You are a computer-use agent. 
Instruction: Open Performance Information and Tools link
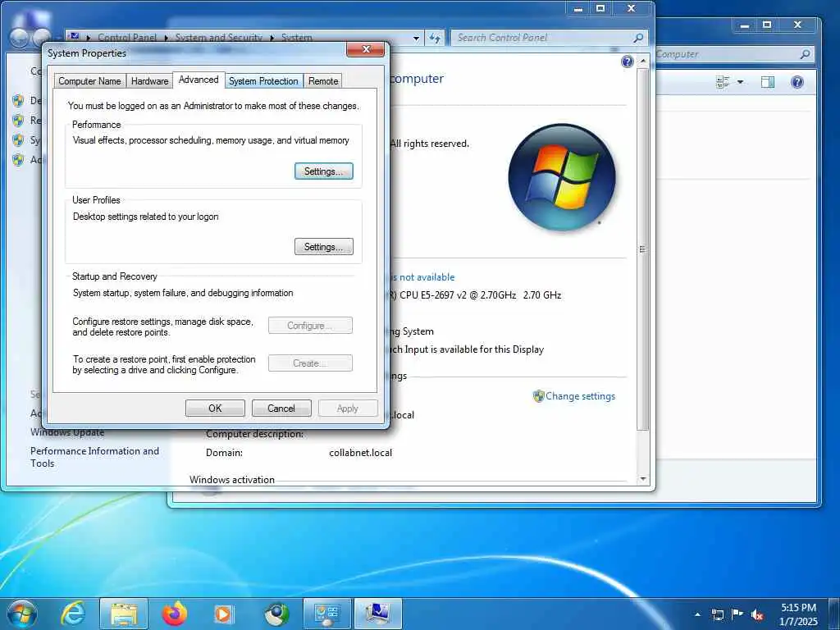coord(95,457)
